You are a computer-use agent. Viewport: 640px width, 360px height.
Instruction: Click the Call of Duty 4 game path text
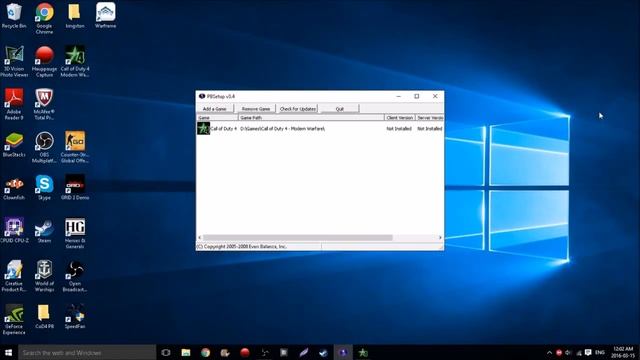[282, 129]
